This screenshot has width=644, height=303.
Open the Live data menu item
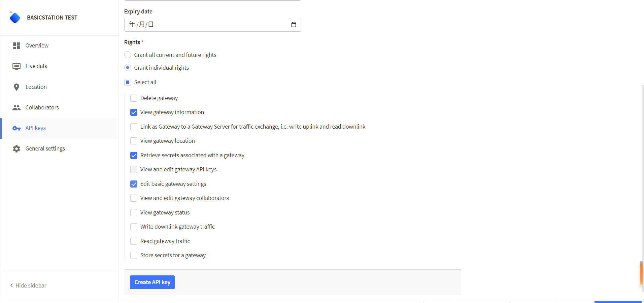pyautogui.click(x=36, y=66)
